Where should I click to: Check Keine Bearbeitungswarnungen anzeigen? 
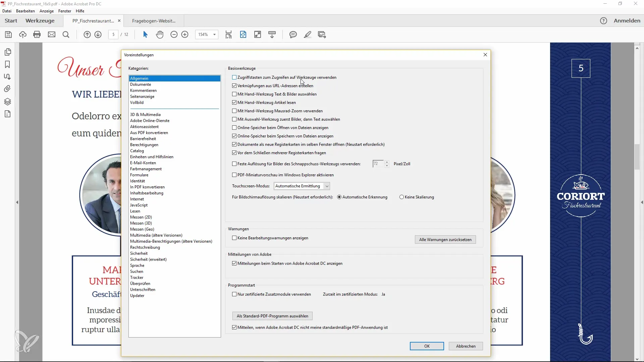(234, 238)
